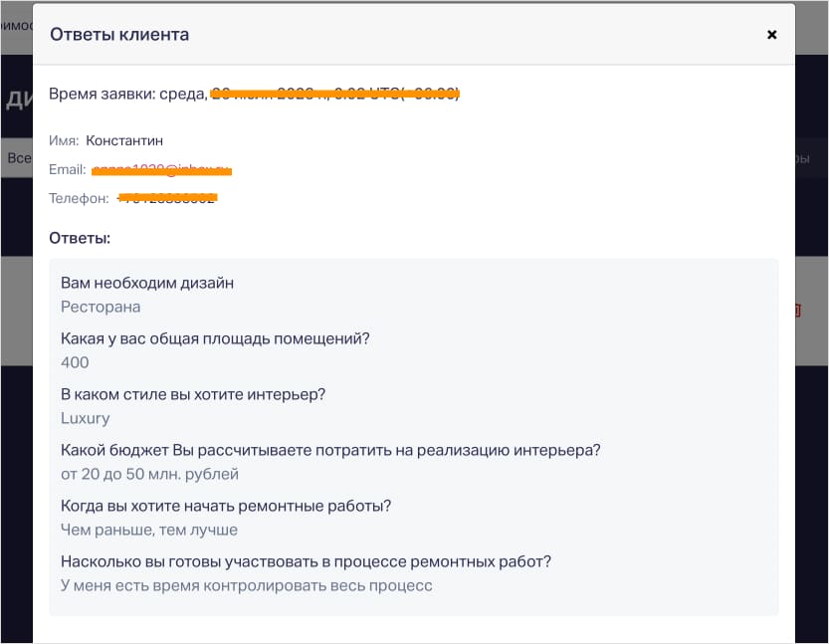Select the answer "Ресторана"

point(101,307)
